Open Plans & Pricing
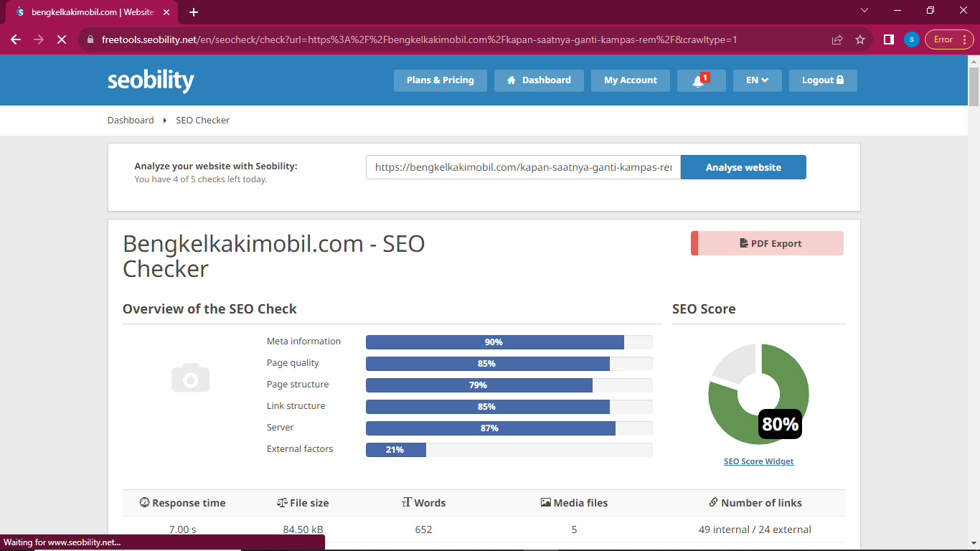Screen dimensions: 980x551 tap(440, 80)
